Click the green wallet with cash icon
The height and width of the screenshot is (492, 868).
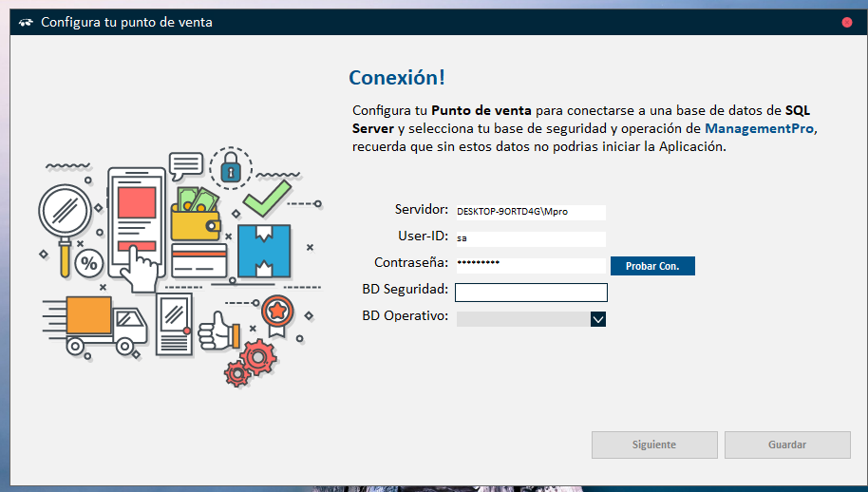point(196,214)
